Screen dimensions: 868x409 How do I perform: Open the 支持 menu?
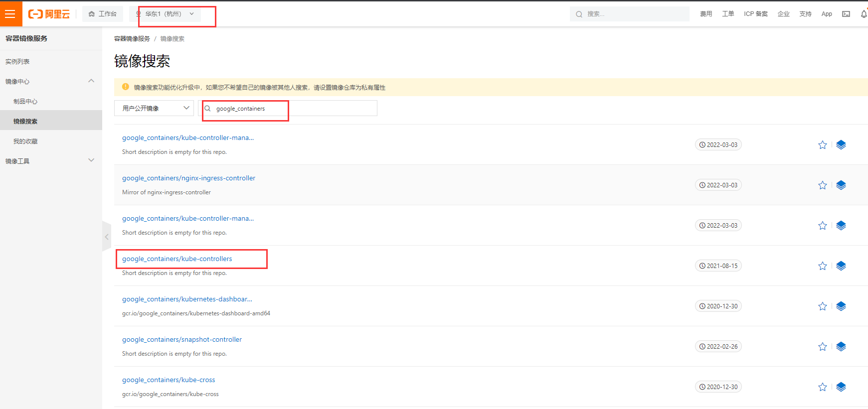click(806, 14)
